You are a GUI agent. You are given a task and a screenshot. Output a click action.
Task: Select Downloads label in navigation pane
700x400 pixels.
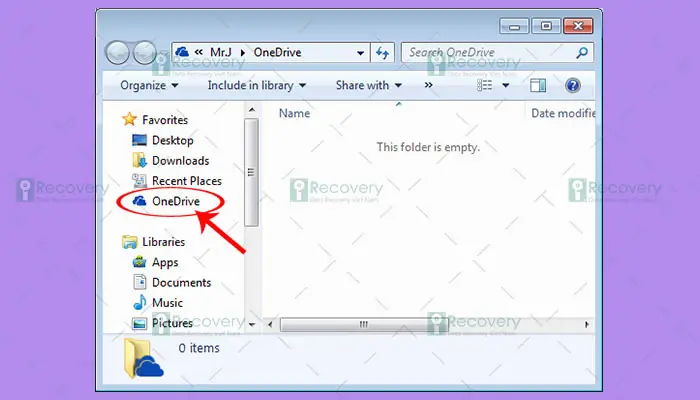180,160
